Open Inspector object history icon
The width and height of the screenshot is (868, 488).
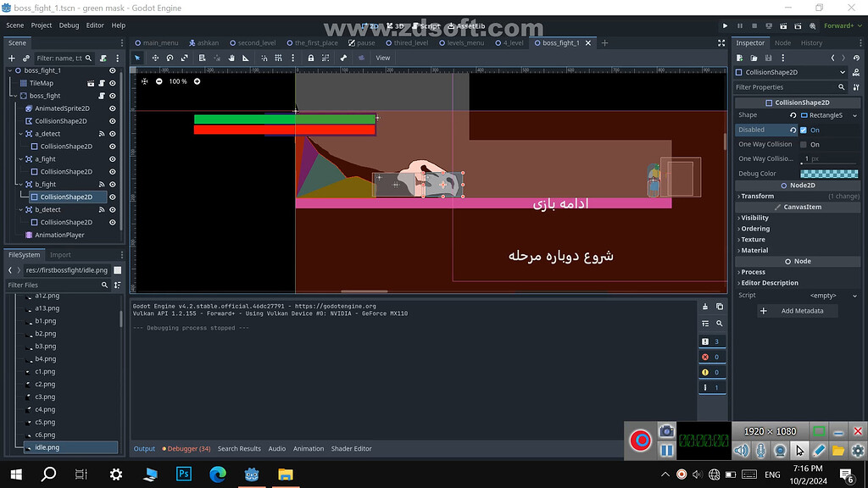(x=856, y=58)
